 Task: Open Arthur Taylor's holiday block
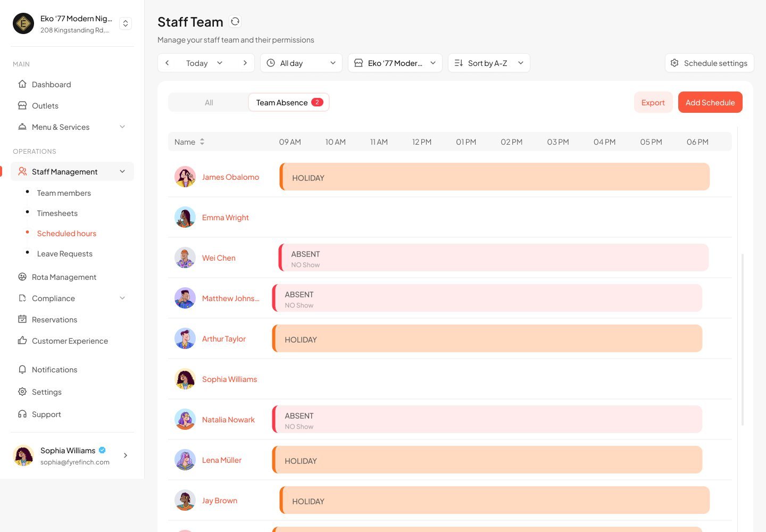click(487, 338)
